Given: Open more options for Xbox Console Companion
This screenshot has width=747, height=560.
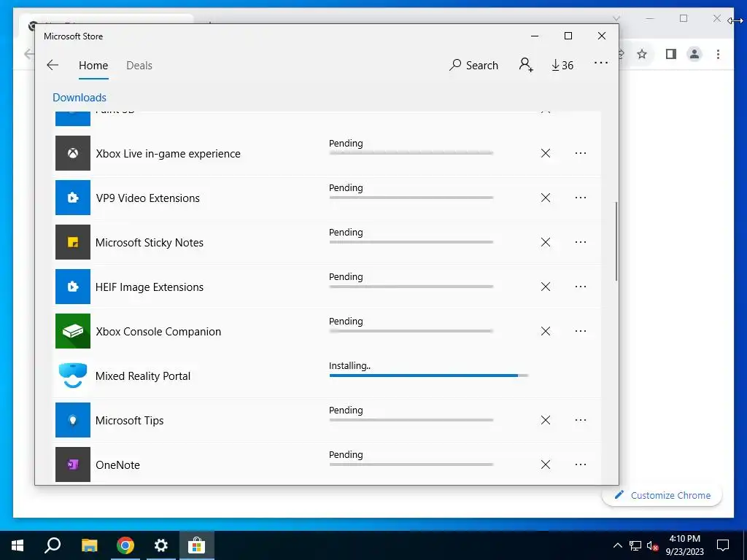Looking at the screenshot, I should 580,331.
